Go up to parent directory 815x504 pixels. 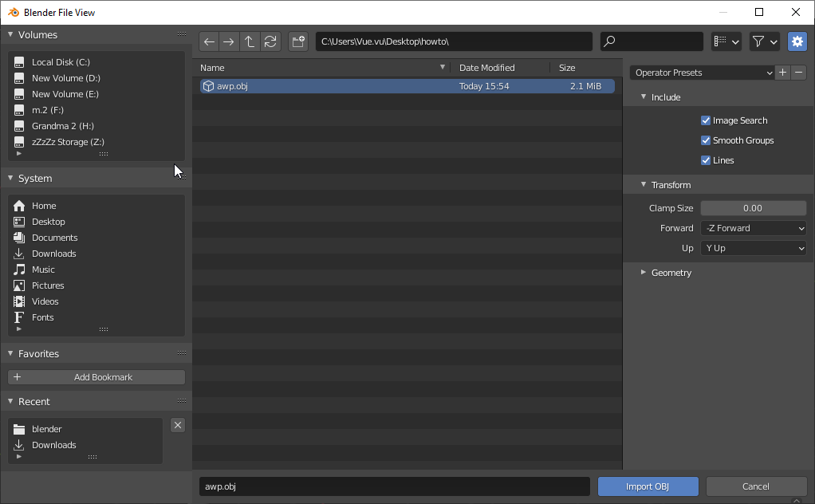click(x=250, y=41)
